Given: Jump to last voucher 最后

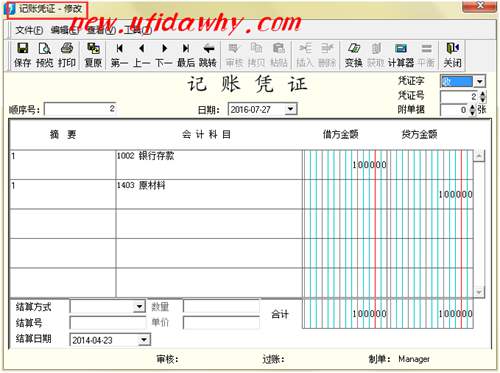Looking at the screenshot, I should 186,55.
